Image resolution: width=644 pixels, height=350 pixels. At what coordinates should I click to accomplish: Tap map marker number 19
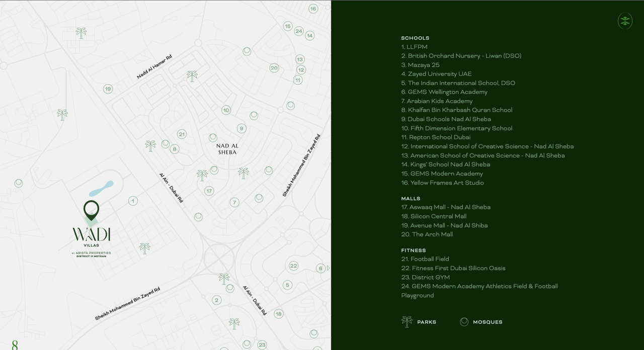[108, 89]
